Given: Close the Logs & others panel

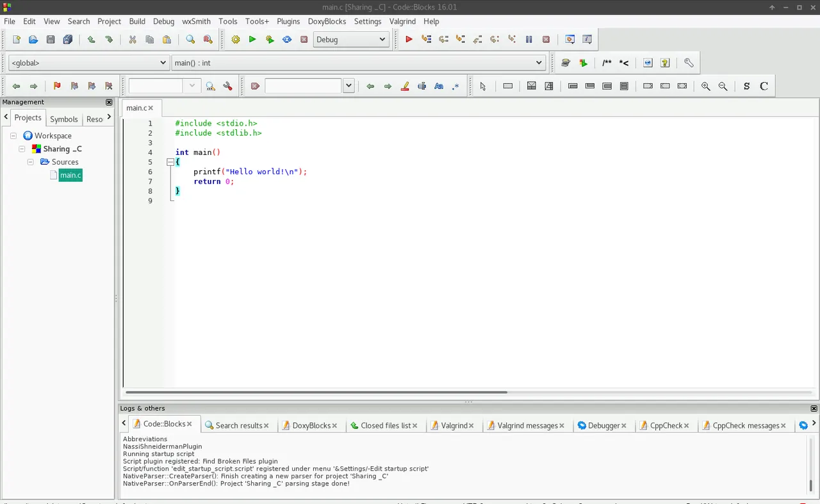Looking at the screenshot, I should (814, 409).
